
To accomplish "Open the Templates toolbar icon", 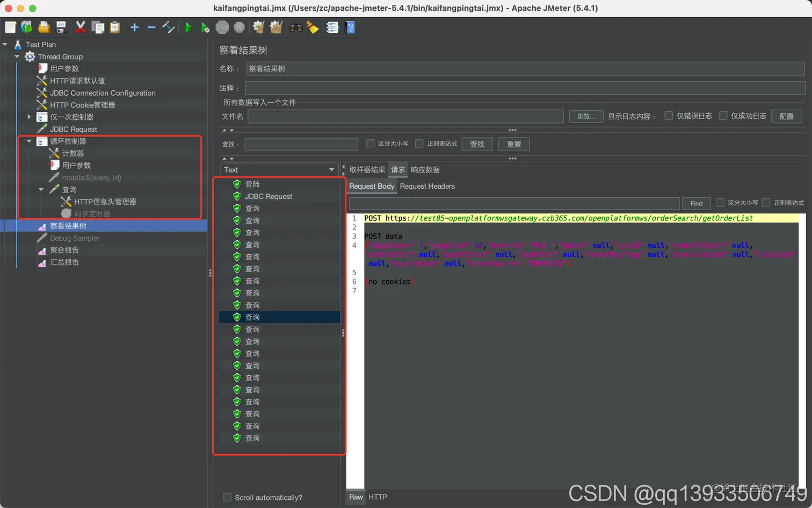I will click(27, 27).
